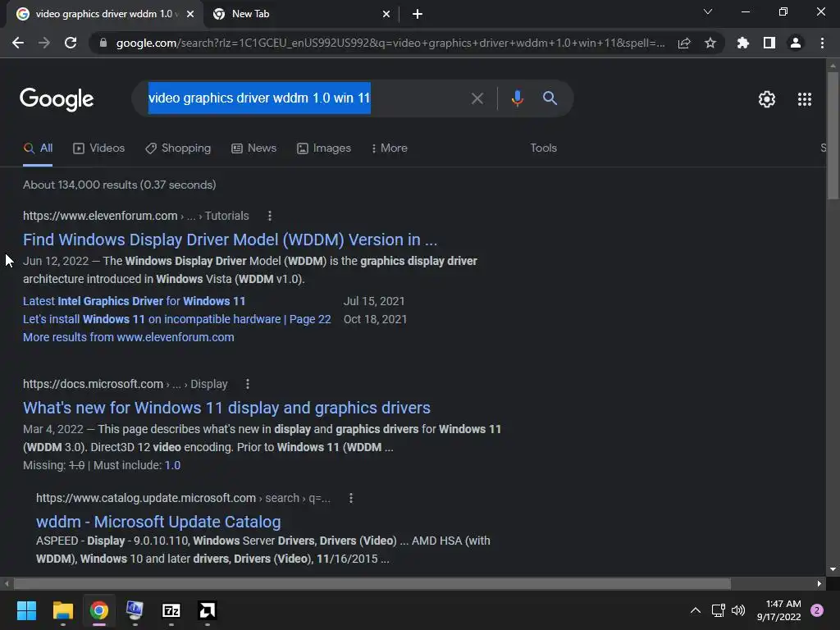840x630 pixels.
Task: Open 7-Zip from the taskbar
Action: (171, 610)
